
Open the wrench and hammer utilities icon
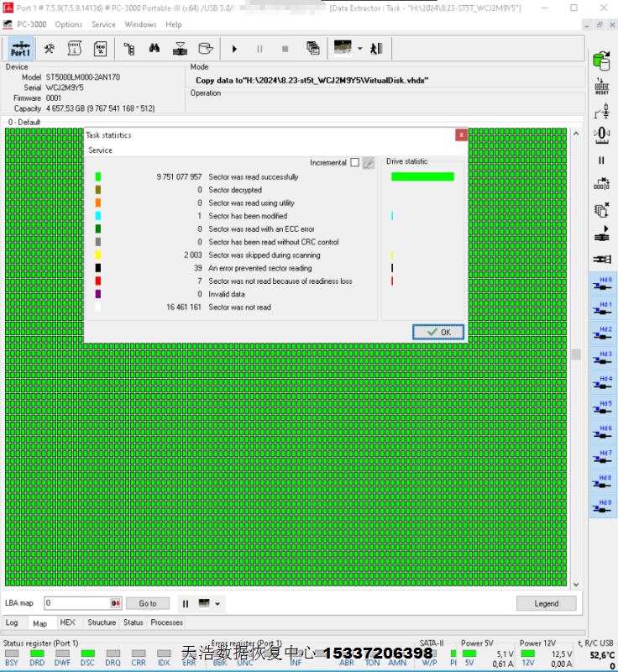click(50, 49)
